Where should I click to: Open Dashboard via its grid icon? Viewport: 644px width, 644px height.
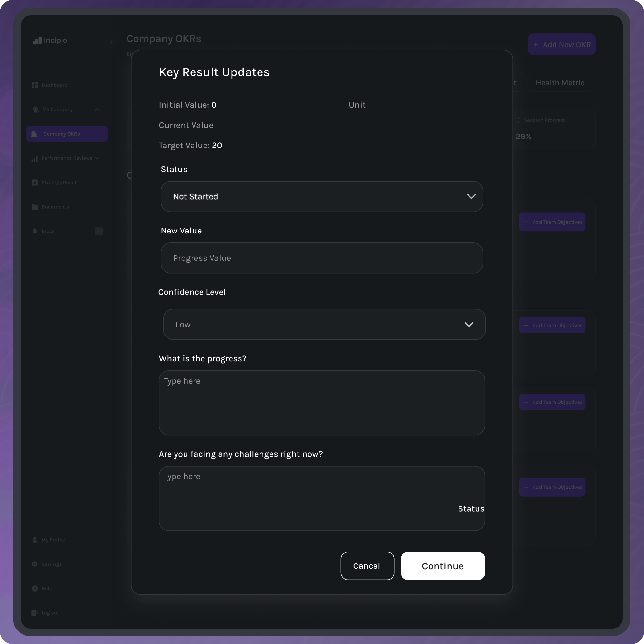pyautogui.click(x=35, y=85)
